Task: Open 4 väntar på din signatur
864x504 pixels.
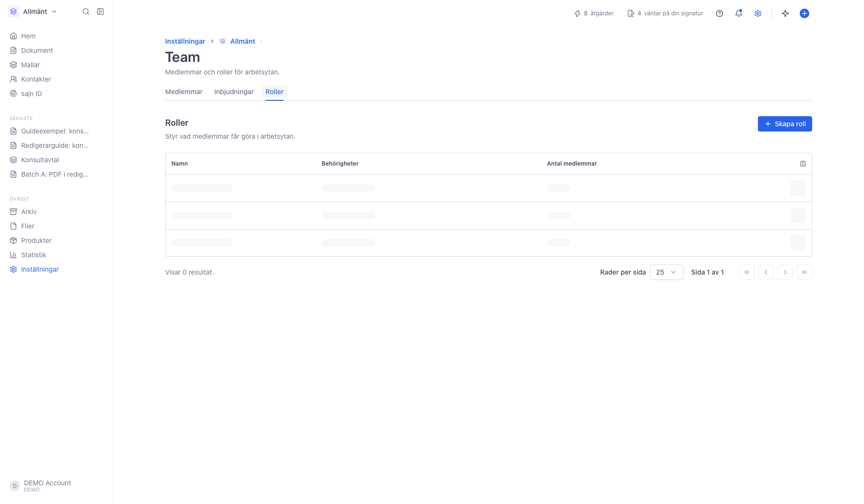Action: pos(665,13)
